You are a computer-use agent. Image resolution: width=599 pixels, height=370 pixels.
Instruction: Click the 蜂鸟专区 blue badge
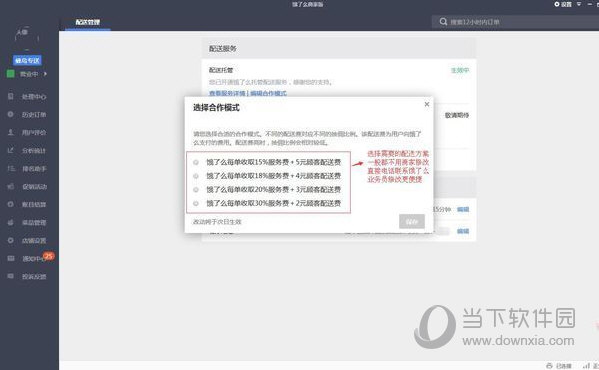pos(27,60)
